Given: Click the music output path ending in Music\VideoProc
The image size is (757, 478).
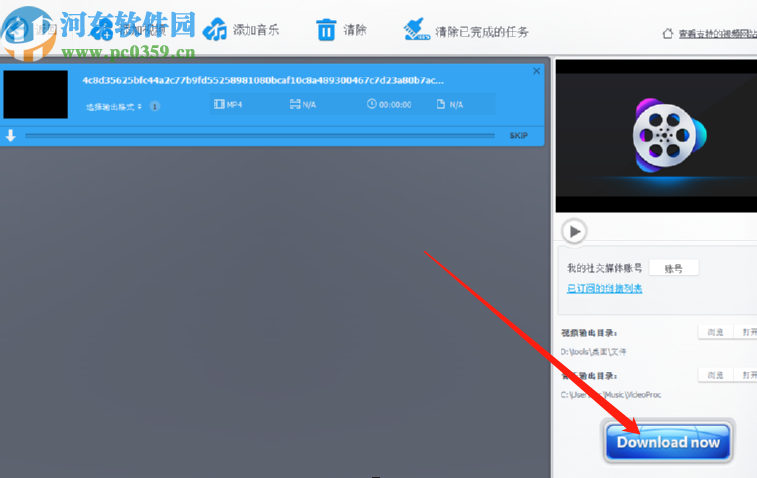Looking at the screenshot, I should coord(611,395).
